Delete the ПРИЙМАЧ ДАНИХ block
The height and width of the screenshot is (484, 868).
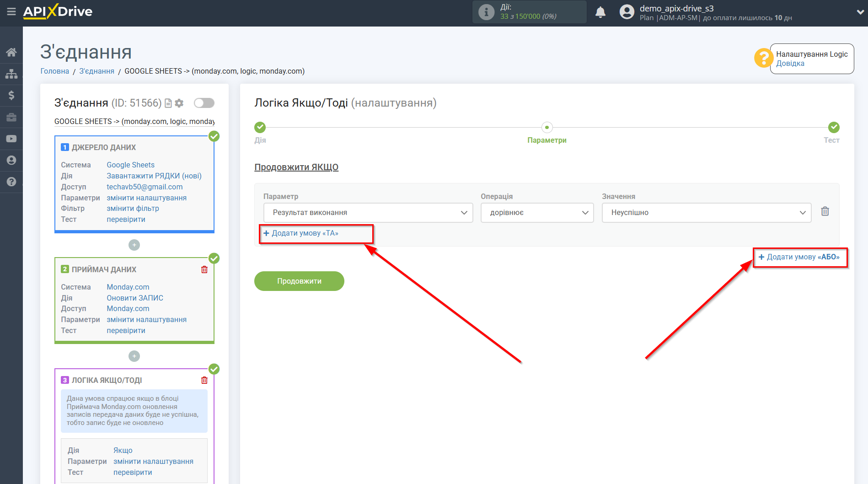click(x=204, y=269)
